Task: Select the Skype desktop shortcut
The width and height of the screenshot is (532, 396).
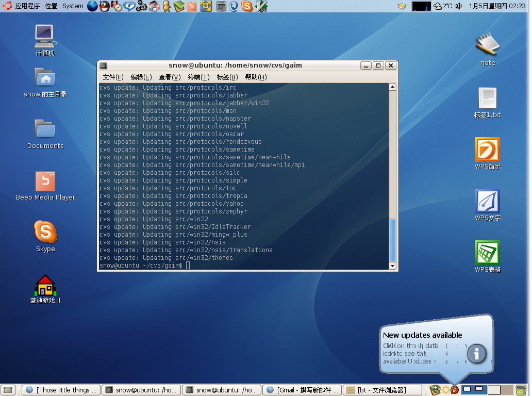Action: 45,237
